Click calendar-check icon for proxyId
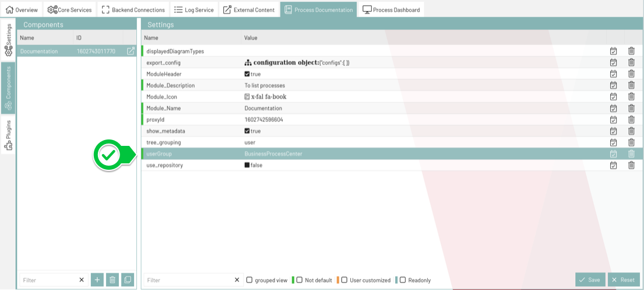The height and width of the screenshot is (290, 644). 613,120
